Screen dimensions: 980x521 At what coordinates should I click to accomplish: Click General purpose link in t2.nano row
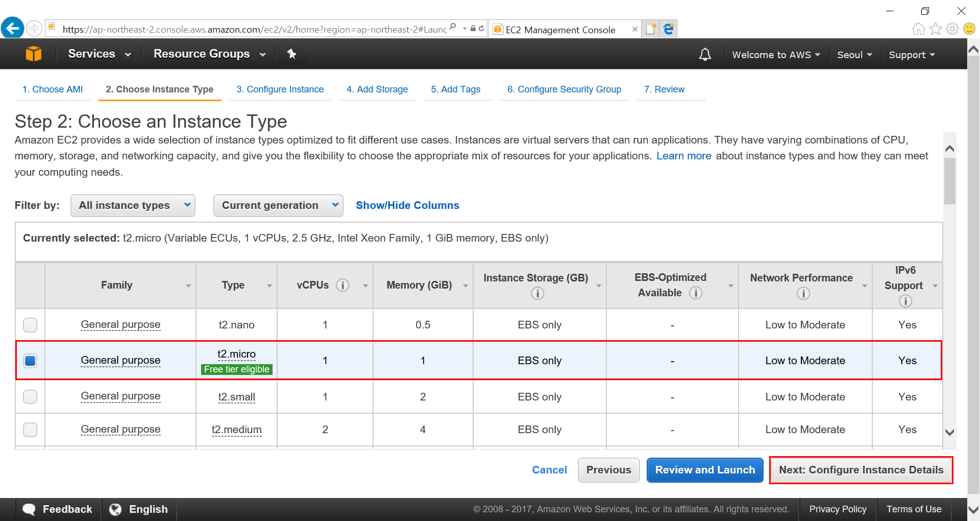120,325
